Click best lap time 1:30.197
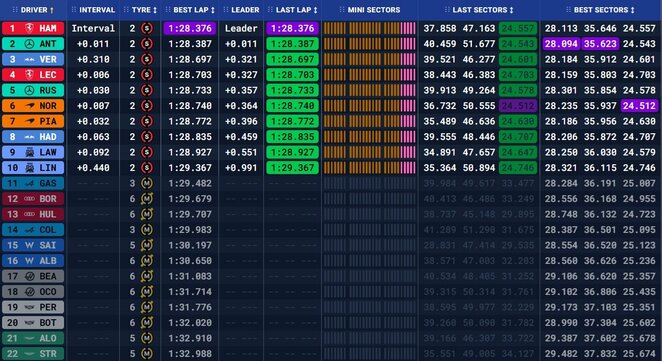The height and width of the screenshot is (361, 662). pos(190,245)
